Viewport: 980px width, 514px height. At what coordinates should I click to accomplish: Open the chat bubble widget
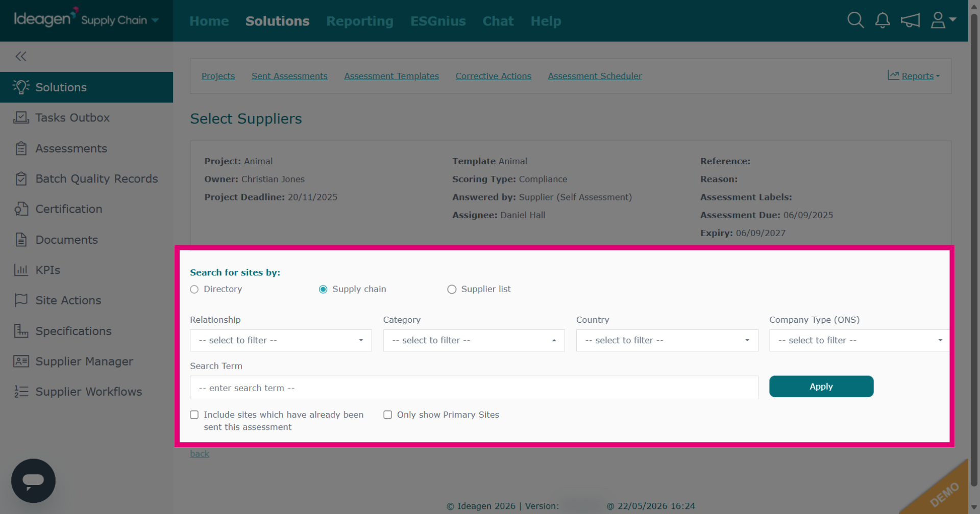[x=33, y=481]
